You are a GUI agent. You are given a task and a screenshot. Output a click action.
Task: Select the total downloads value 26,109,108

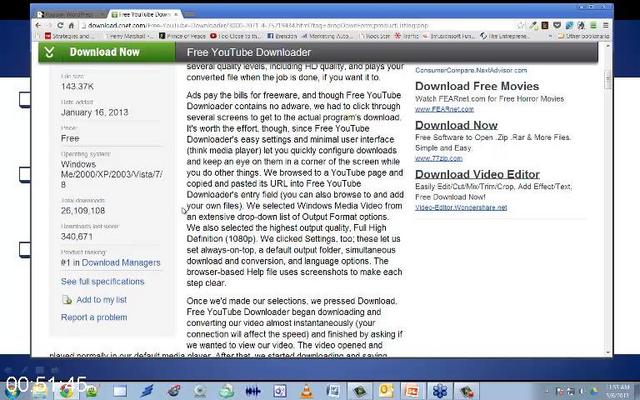pos(83,211)
